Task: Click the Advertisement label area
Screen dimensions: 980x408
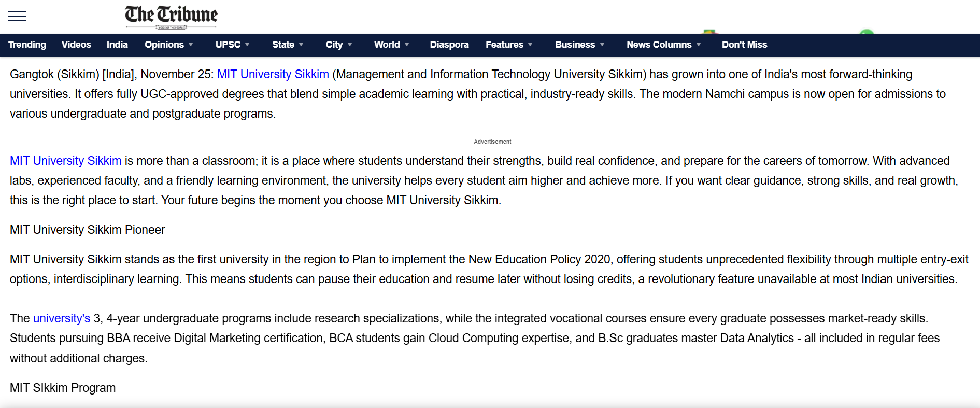Action: (491, 141)
